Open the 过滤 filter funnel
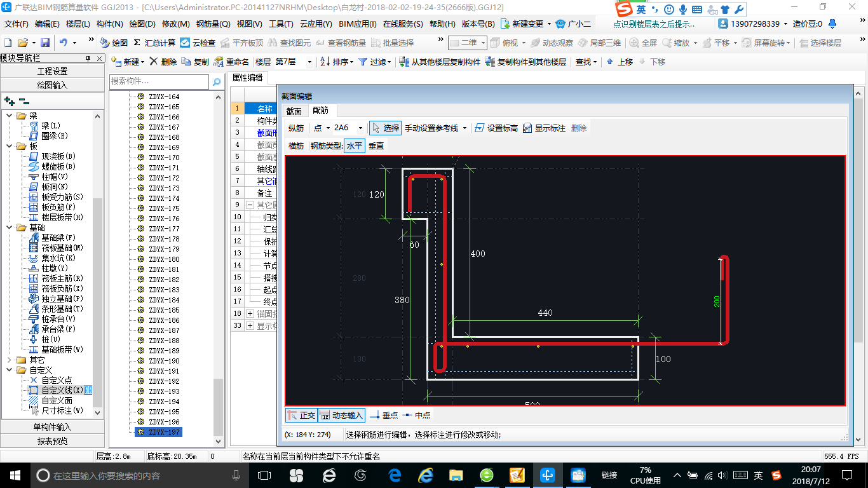868x488 pixels. (x=374, y=62)
